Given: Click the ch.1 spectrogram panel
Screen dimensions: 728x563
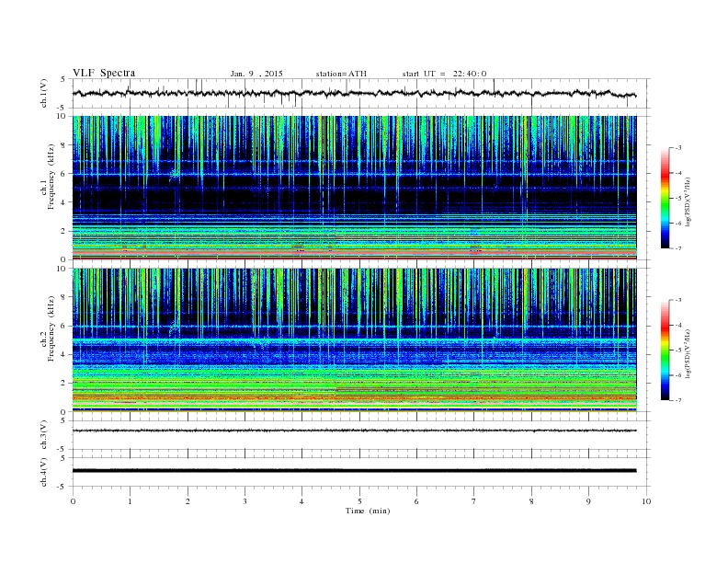Looking at the screenshot, I should [354, 188].
